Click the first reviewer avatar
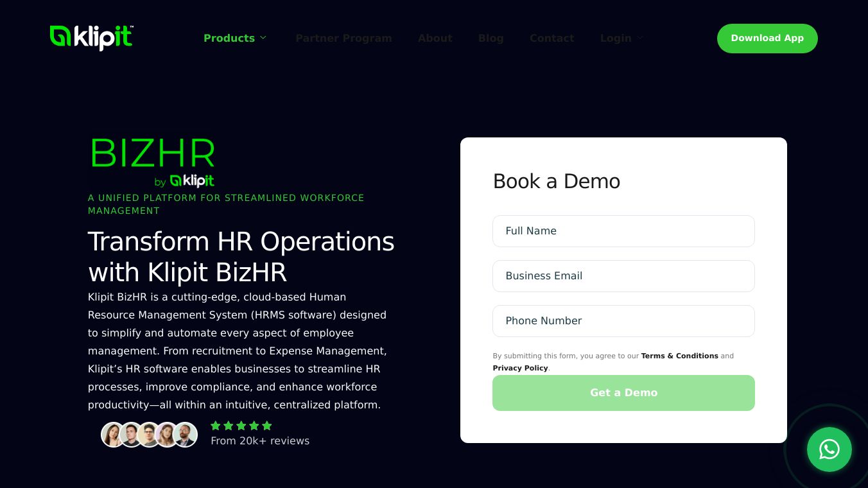This screenshot has width=868, height=488. point(113,435)
